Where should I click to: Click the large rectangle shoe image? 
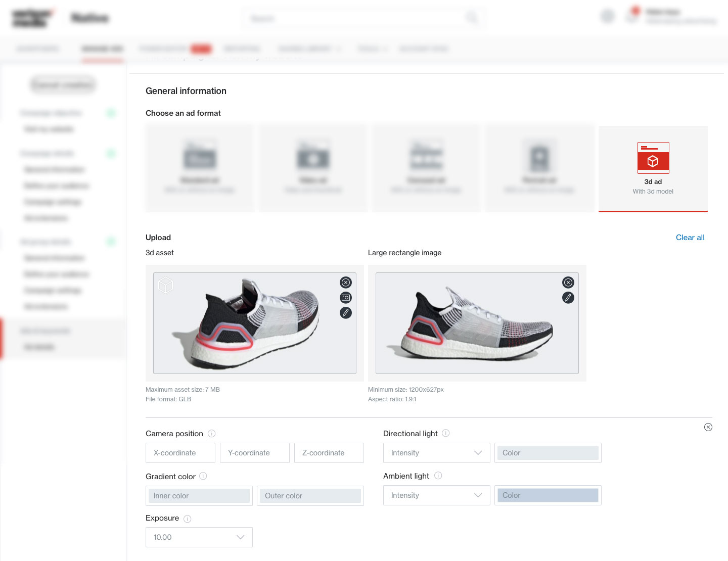[477, 323]
